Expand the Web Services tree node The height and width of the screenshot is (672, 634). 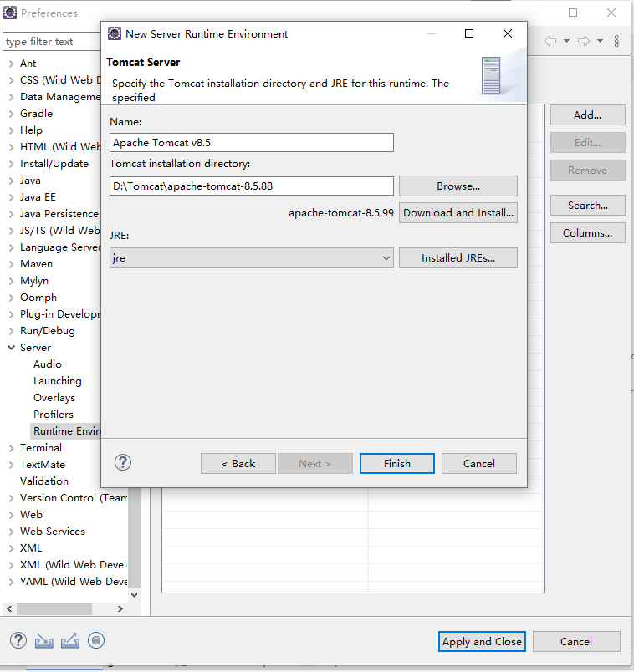[x=11, y=532]
